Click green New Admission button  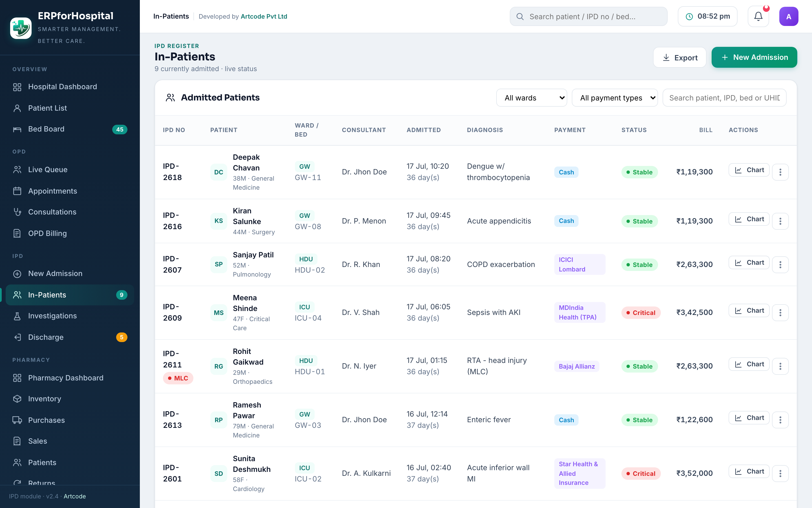click(x=754, y=58)
